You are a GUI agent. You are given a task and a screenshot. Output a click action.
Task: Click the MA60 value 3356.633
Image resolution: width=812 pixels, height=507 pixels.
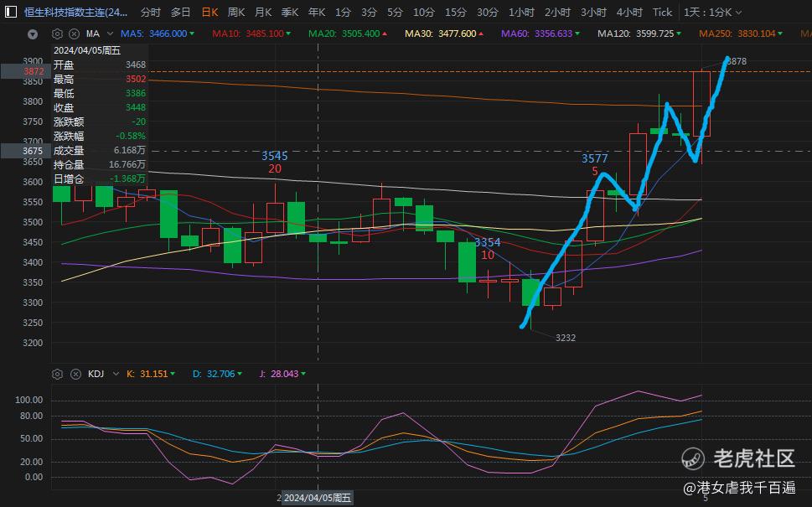(554, 34)
